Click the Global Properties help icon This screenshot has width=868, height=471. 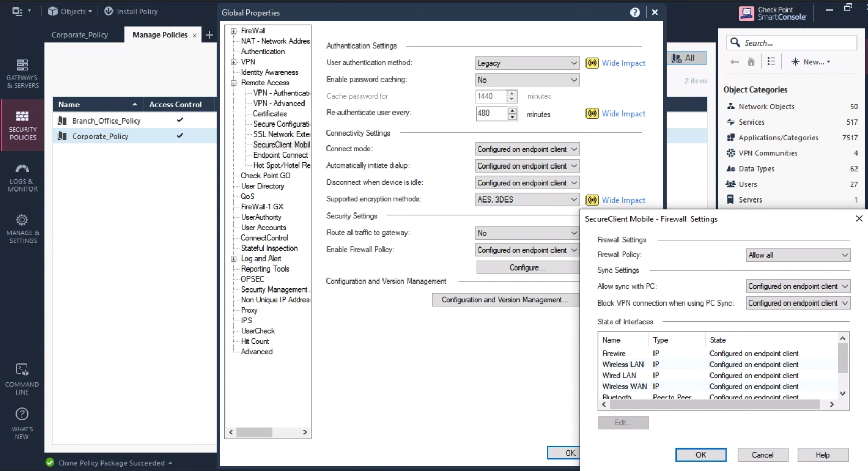[x=635, y=13]
